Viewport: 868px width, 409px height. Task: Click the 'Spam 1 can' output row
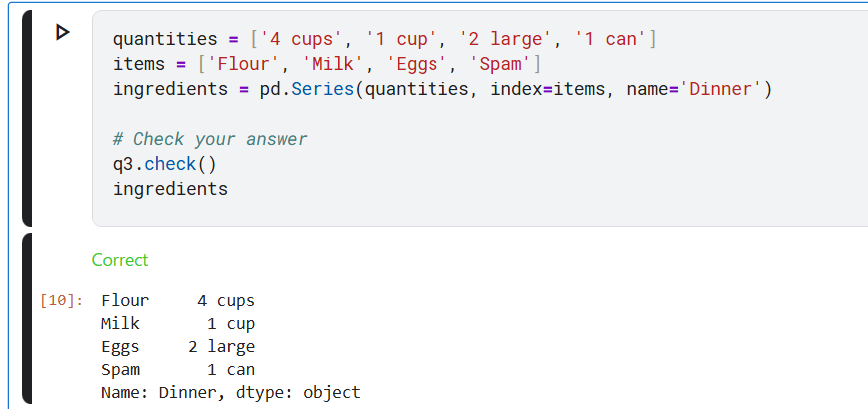pyautogui.click(x=178, y=370)
